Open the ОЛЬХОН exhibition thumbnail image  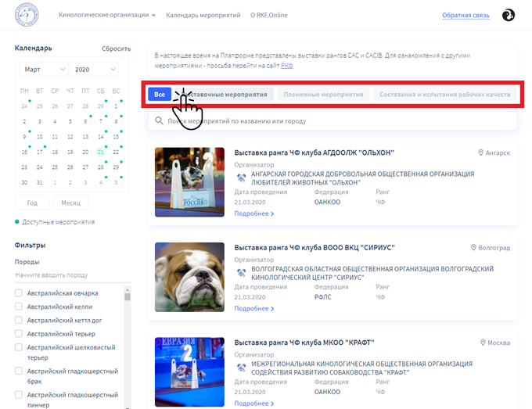(189, 182)
